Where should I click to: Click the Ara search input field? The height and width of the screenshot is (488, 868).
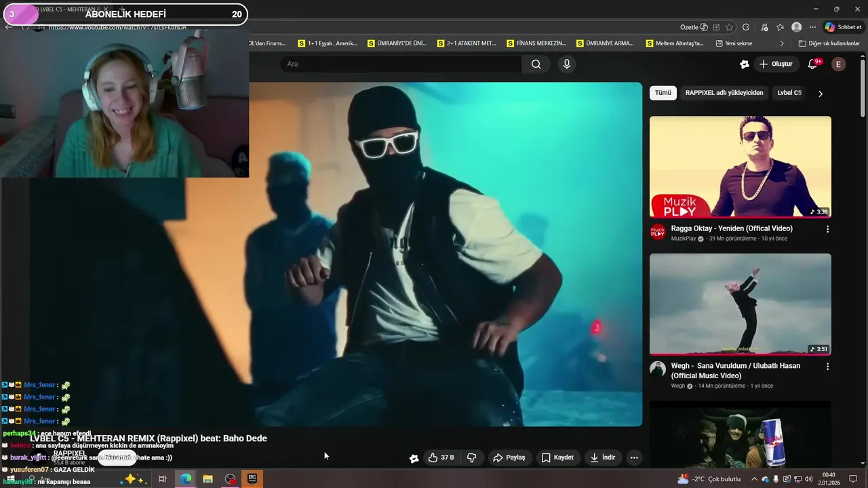point(401,64)
